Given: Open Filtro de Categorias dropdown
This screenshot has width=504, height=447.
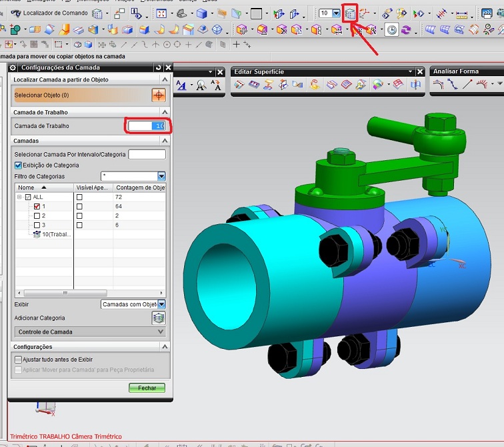Looking at the screenshot, I should pyautogui.click(x=161, y=176).
